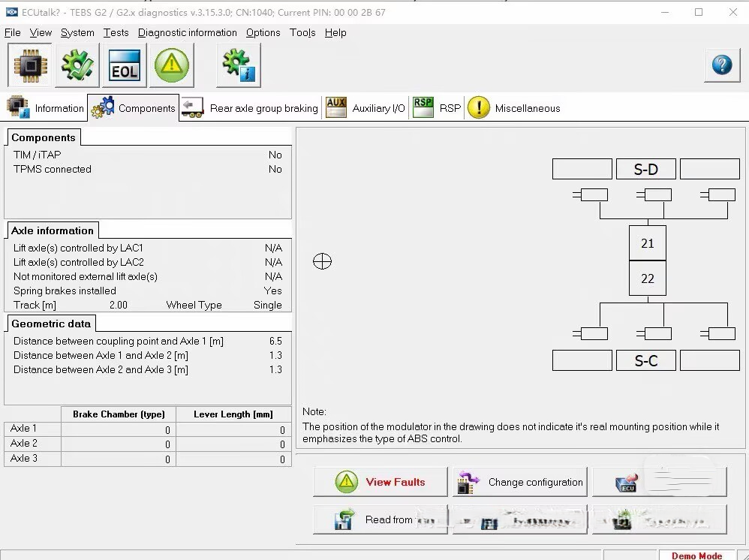This screenshot has width=749, height=560.
Task: Select the RSP tab
Action: pos(437,108)
